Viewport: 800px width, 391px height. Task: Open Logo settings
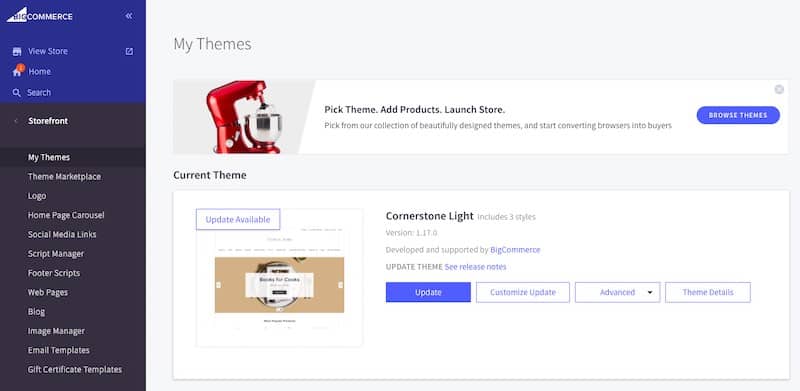(x=37, y=196)
